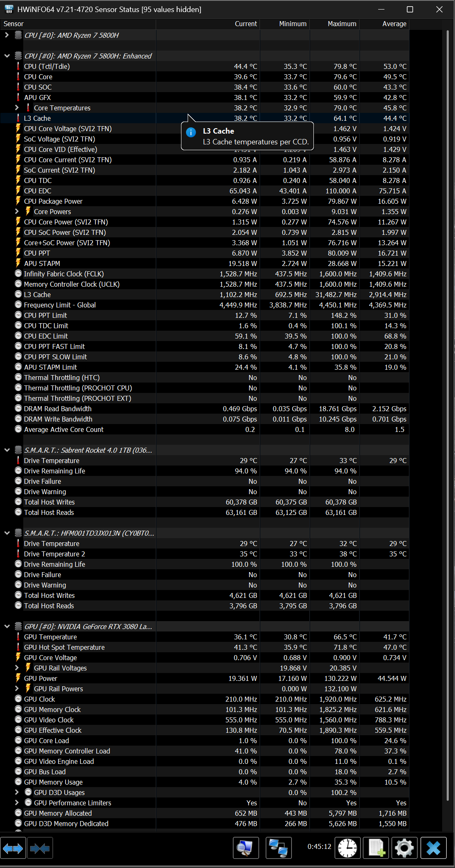Click the round icon beside Thermal Throttling (HTC)
Viewport: 455px width, 868px height.
[x=18, y=378]
